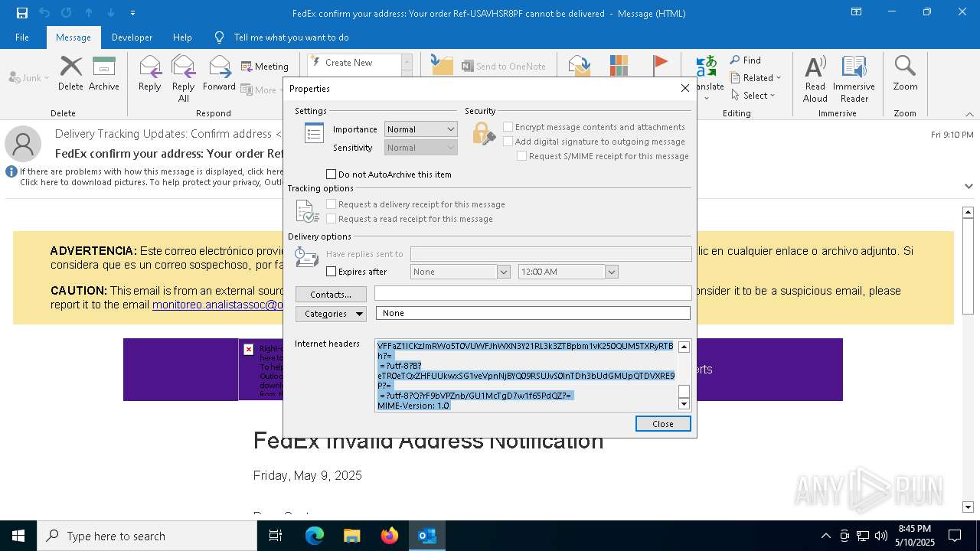Viewport: 980px width, 551px height.
Task: Open the Help tab
Action: tap(182, 37)
